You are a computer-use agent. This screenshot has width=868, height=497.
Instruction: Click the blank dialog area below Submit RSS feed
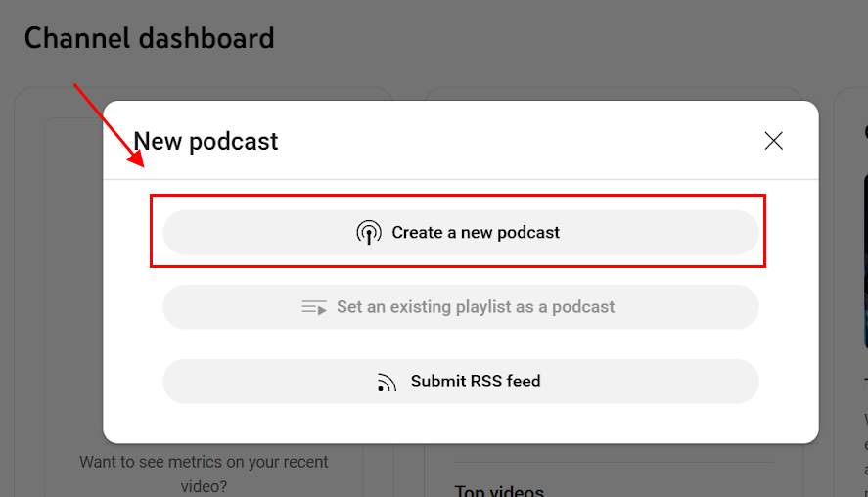pyautogui.click(x=461, y=424)
